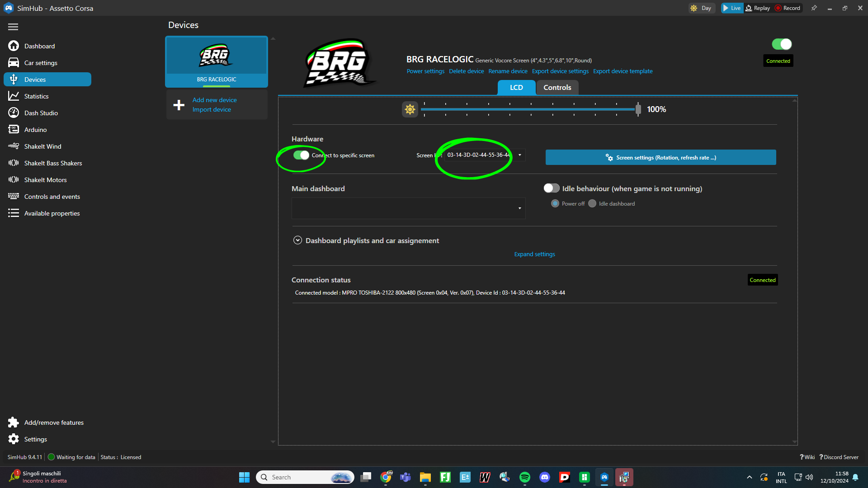Click the Settings gear icon

tap(14, 439)
